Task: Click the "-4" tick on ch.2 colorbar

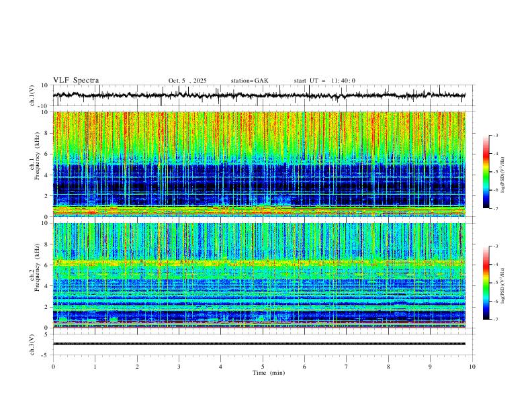Action: [496, 265]
